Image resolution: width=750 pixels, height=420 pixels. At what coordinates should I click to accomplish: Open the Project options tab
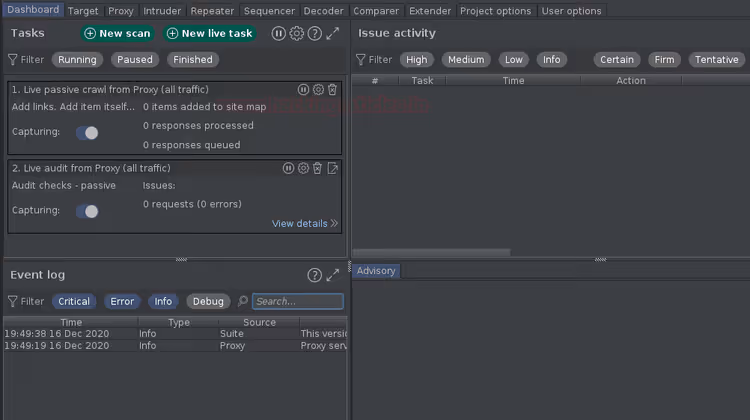tap(496, 11)
